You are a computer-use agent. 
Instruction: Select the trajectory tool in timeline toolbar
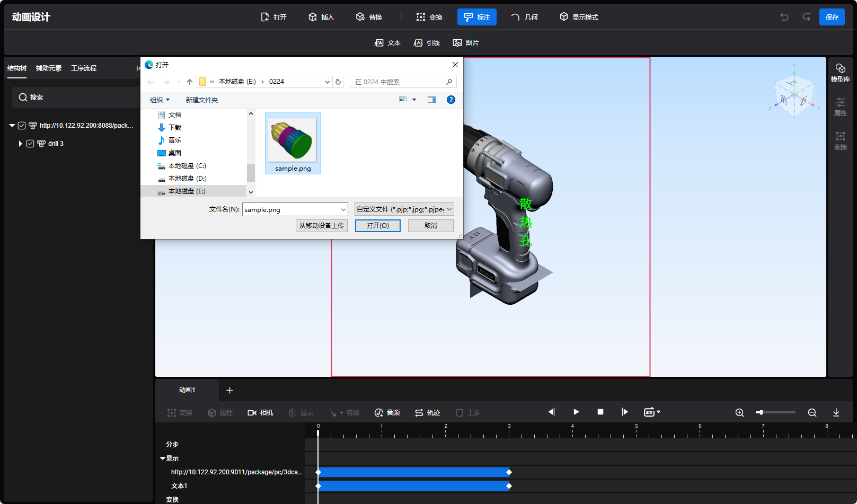[427, 413]
